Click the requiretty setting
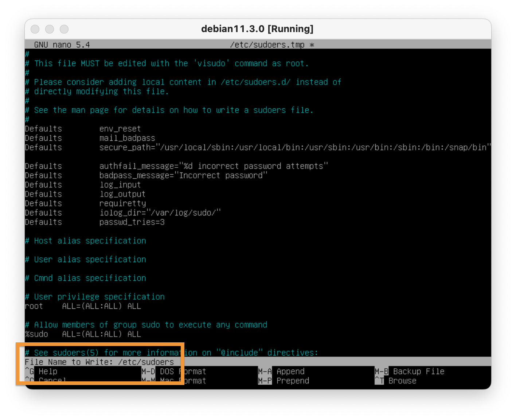516x420 pixels. (x=122, y=203)
